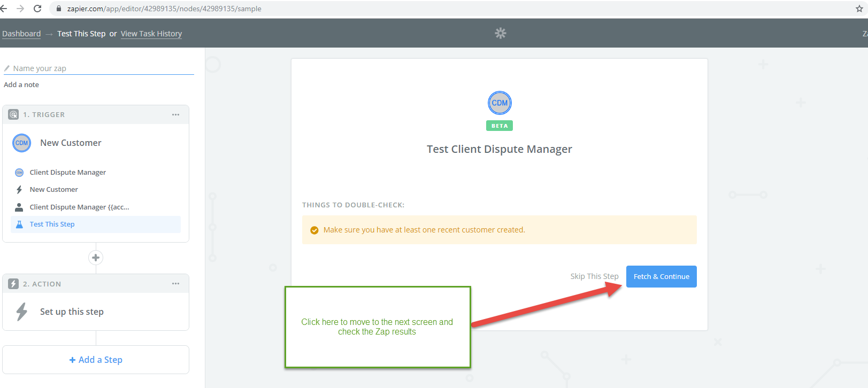Image resolution: width=868 pixels, height=388 pixels.
Task: Click the pencil icon beside Name your zap
Action: (x=7, y=68)
